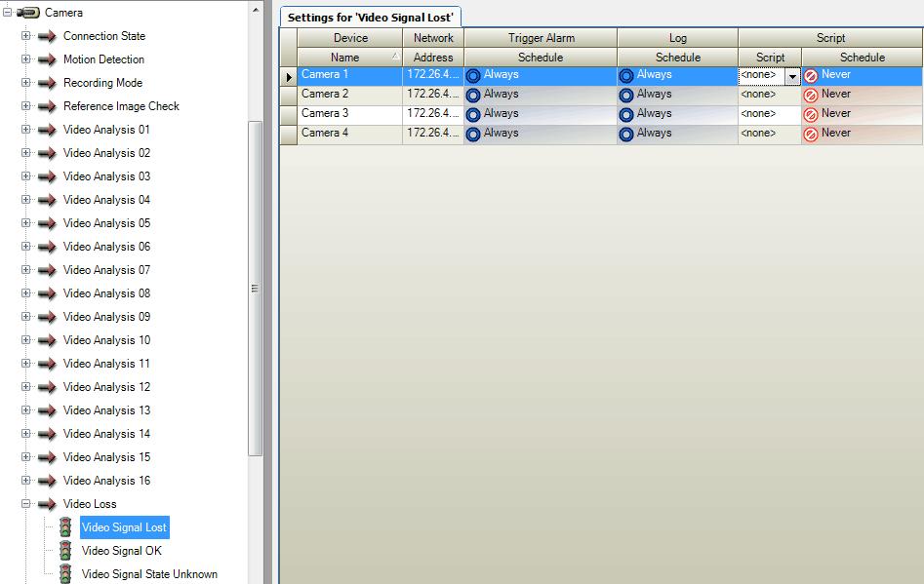Click the Script sub-column header

pos(770,58)
